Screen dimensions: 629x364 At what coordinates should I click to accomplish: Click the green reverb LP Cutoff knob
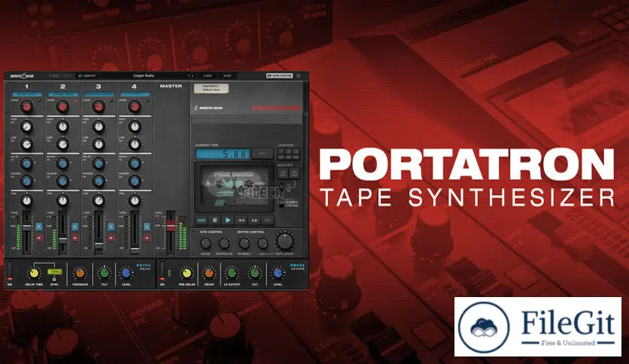click(x=232, y=273)
